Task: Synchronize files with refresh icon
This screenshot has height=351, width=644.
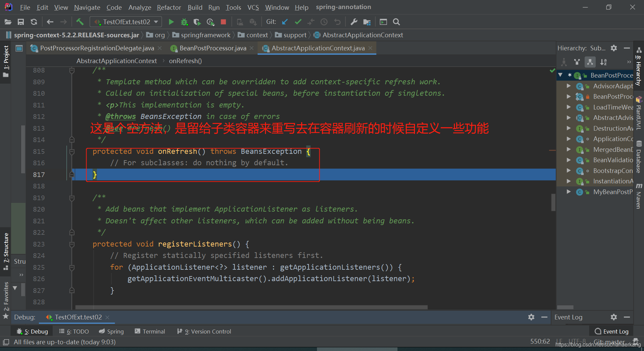Action: point(34,22)
